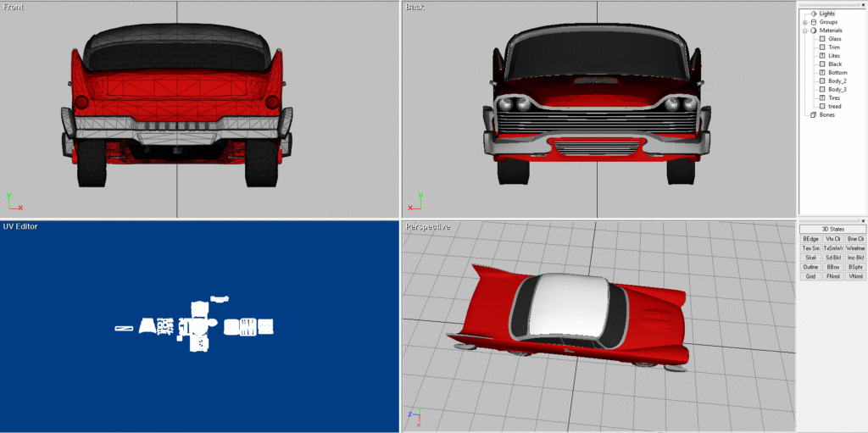
Task: Click the Glass material icon
Action: pyautogui.click(x=822, y=39)
